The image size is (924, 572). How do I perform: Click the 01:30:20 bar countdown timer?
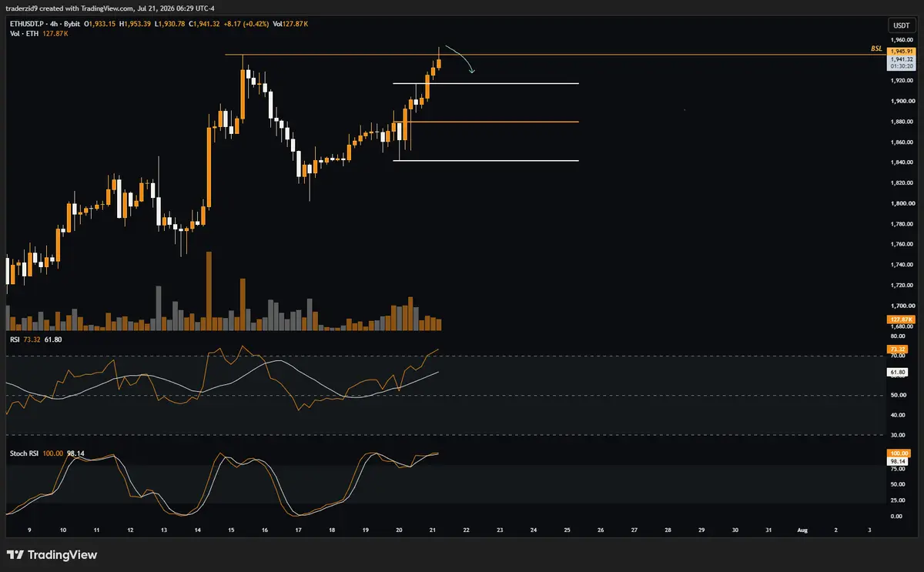[900, 66]
